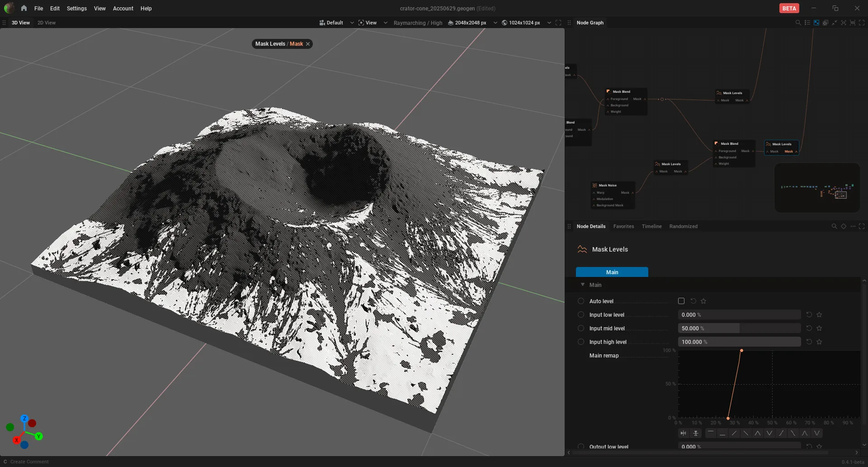
Task: Toggle the Input high level radio circle
Action: pos(581,342)
